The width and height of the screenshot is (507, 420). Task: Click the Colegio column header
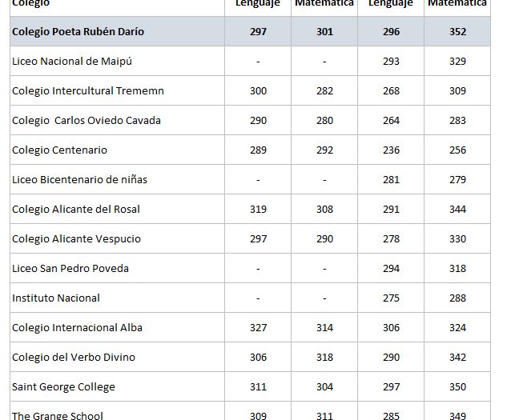[x=30, y=4]
